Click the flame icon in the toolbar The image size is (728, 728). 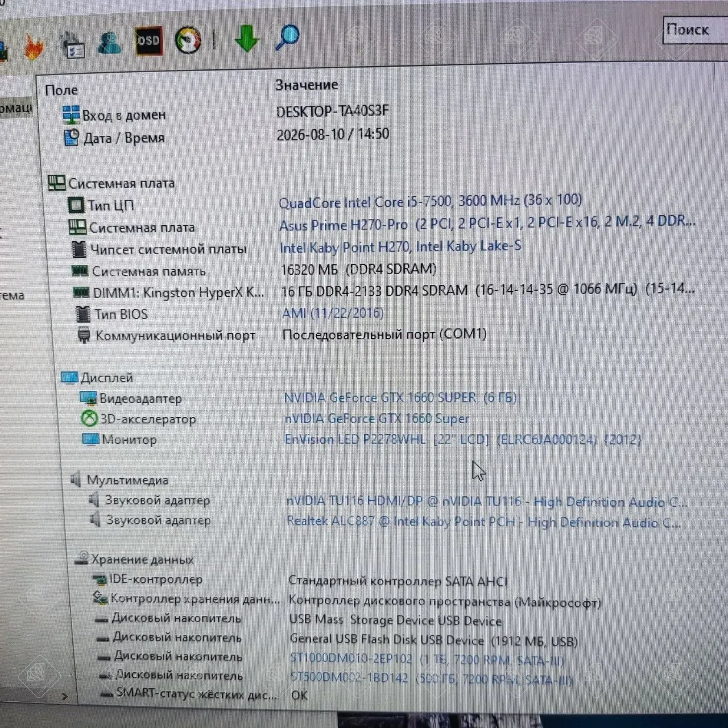[x=34, y=45]
